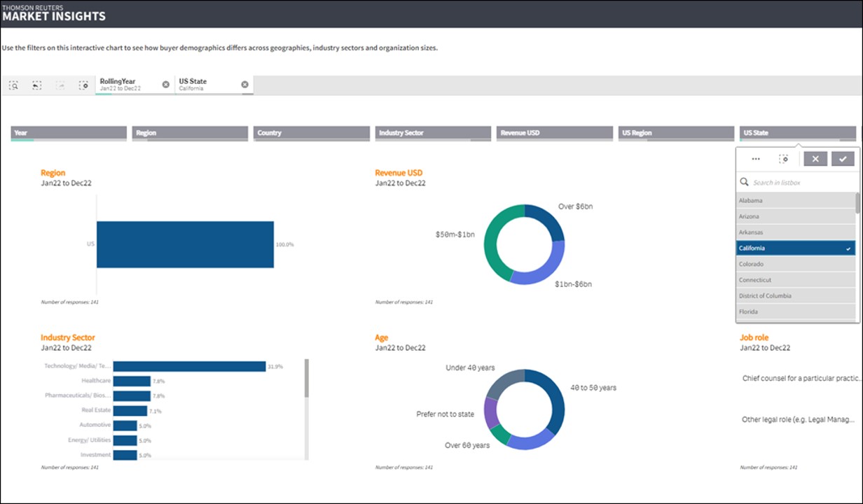Expand the Year filter dropdown
Image resolution: width=863 pixels, height=504 pixels.
pyautogui.click(x=69, y=132)
